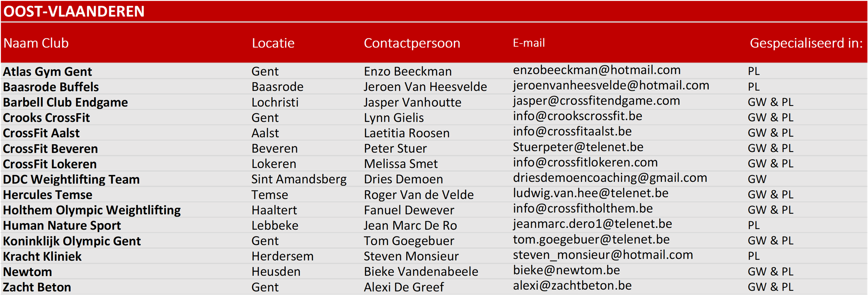Click the Jeroen Van Heesvelde contact cell
The width and height of the screenshot is (868, 295).
click(x=425, y=87)
